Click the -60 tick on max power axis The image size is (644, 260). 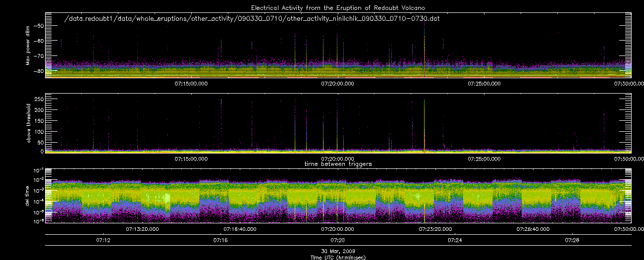38,41
